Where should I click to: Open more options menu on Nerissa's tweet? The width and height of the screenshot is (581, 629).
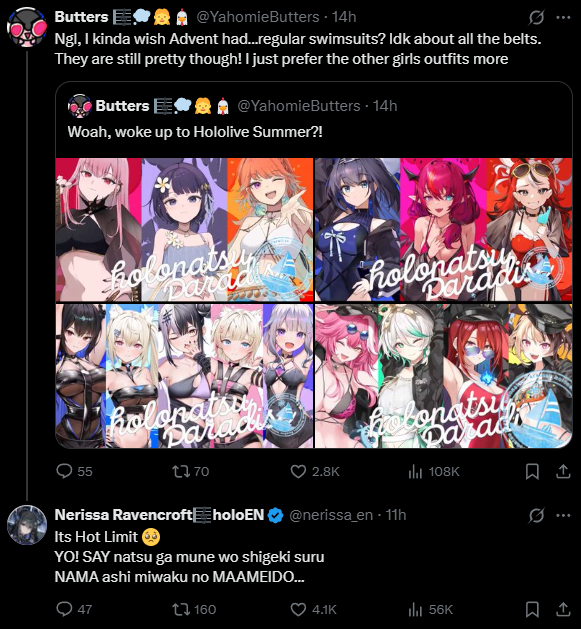click(x=563, y=515)
